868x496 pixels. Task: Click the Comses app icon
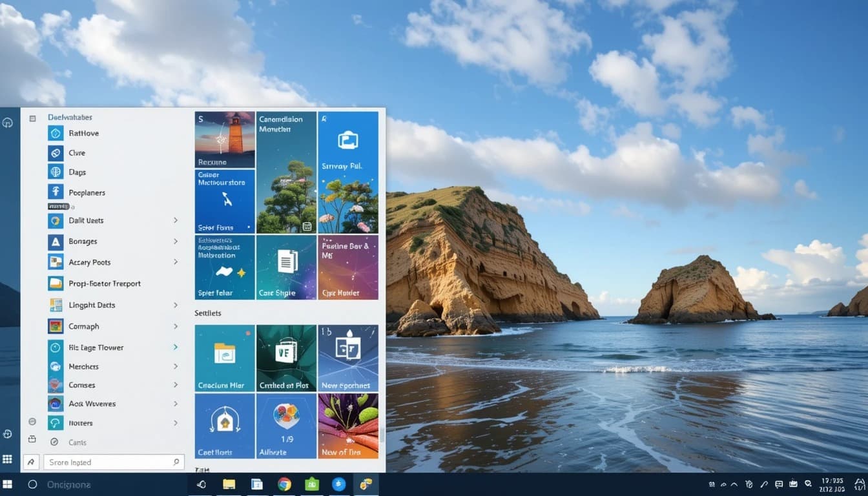coord(56,385)
